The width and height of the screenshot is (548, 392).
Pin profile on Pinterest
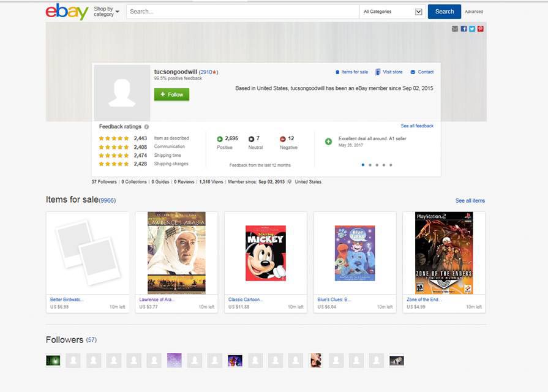click(x=481, y=29)
